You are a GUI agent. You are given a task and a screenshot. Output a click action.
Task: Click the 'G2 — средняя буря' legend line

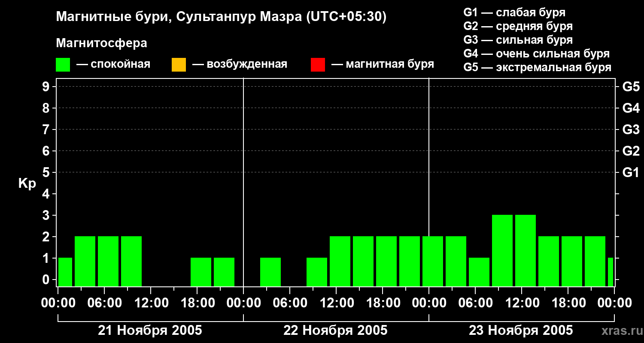518,26
